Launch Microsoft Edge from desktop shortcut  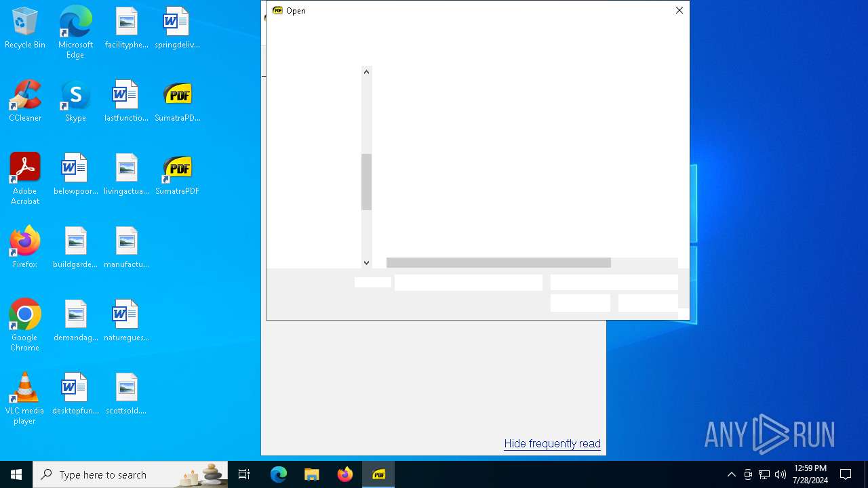75,33
